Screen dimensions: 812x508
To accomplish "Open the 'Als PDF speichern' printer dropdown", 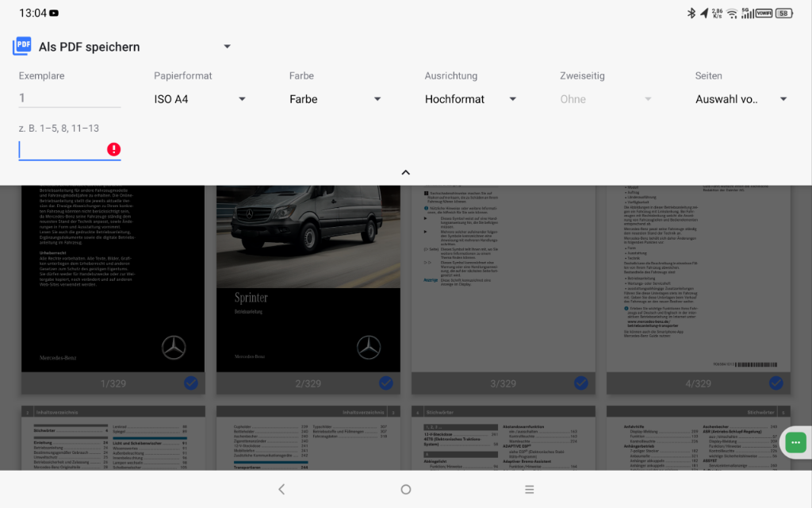I will (227, 47).
